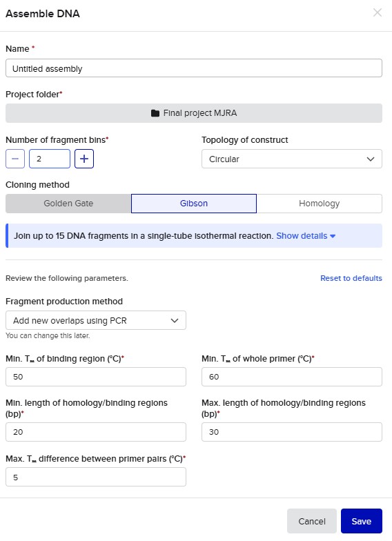The image size is (392, 541).
Task: Save the assembly
Action: [362, 521]
